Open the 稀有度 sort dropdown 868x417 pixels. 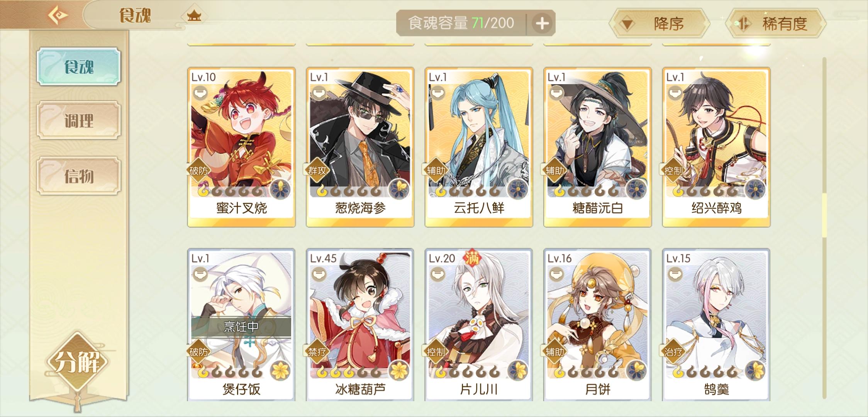point(776,24)
